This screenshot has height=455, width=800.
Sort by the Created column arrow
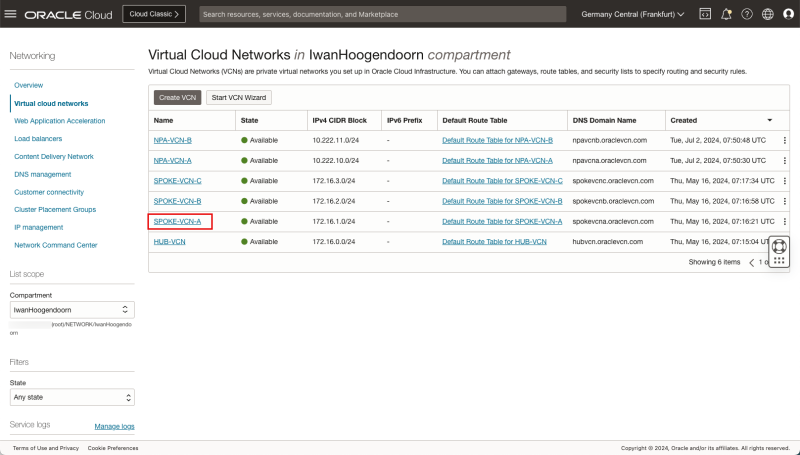pos(769,120)
